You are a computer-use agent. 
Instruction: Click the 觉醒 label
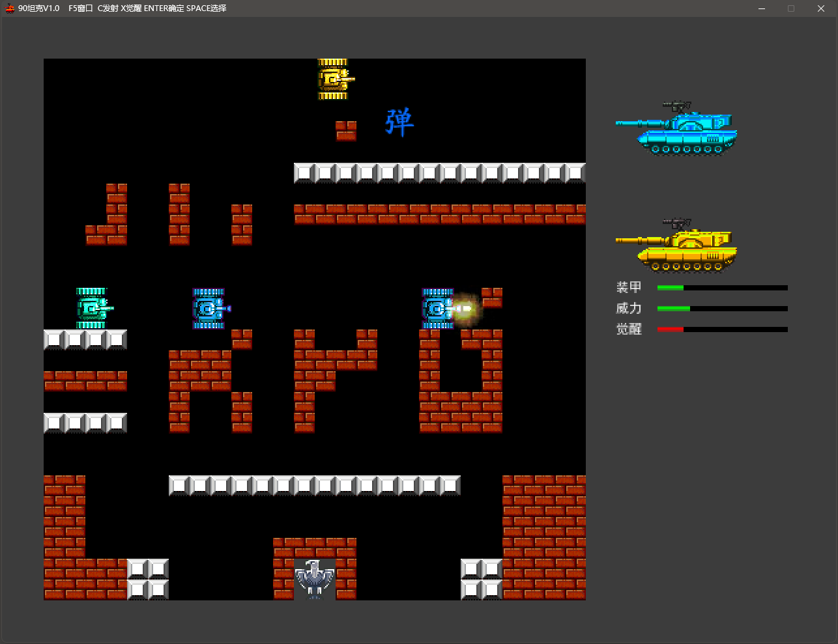click(629, 329)
